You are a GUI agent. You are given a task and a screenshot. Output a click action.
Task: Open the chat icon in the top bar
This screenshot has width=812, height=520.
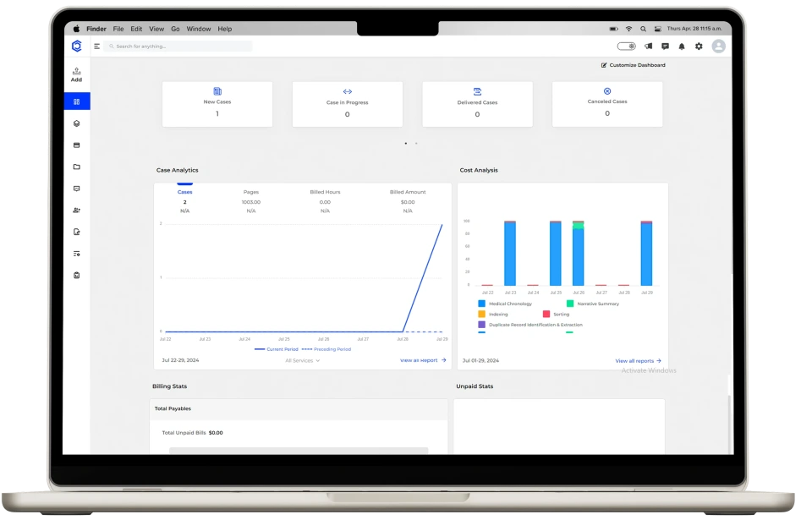coord(665,46)
